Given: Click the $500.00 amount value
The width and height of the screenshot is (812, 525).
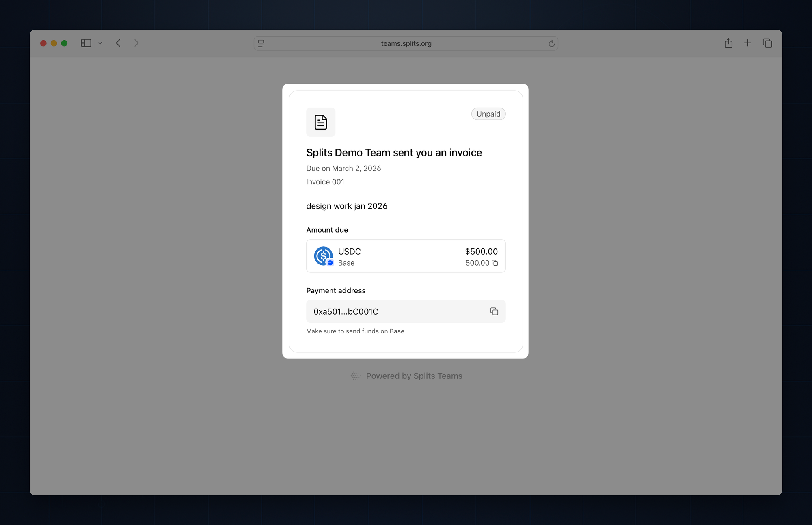Looking at the screenshot, I should (481, 252).
